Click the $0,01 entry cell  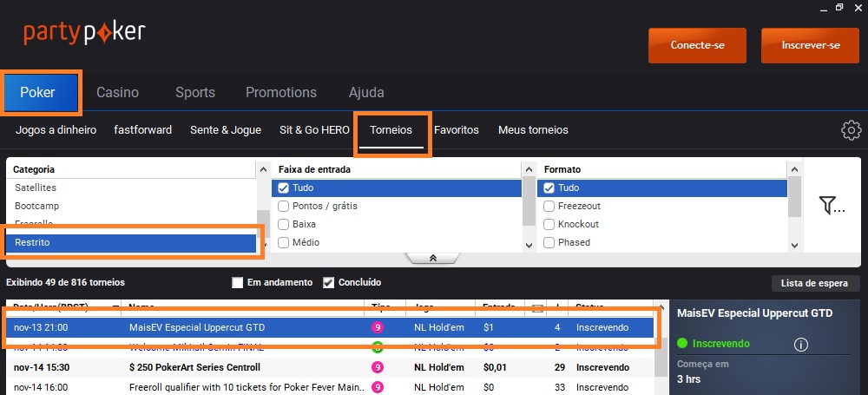tap(496, 367)
